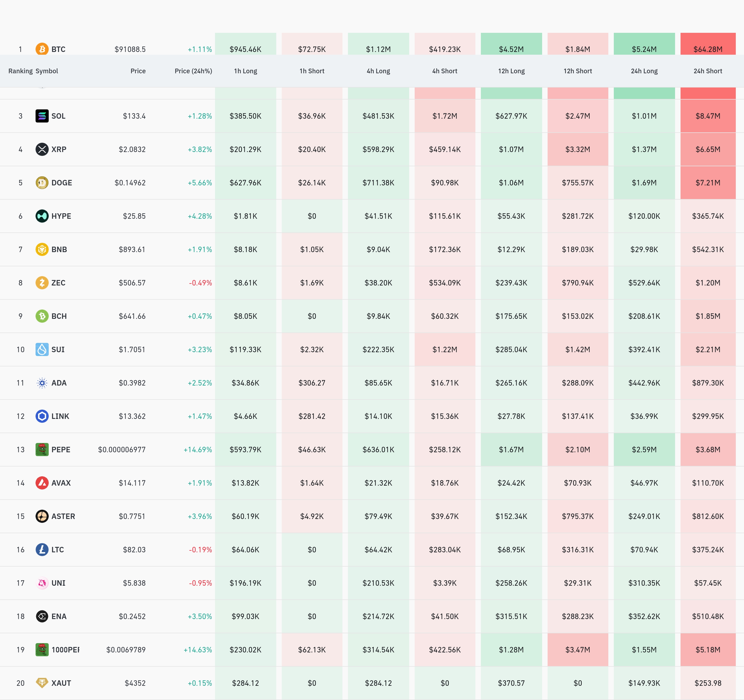Viewport: 744px width, 700px height.
Task: Click the BNB coin icon
Action: 42,249
